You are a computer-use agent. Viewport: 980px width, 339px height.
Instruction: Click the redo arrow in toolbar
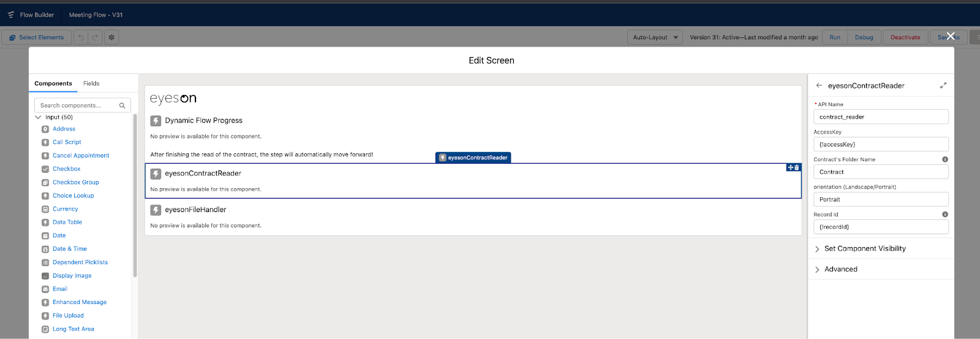[96, 37]
